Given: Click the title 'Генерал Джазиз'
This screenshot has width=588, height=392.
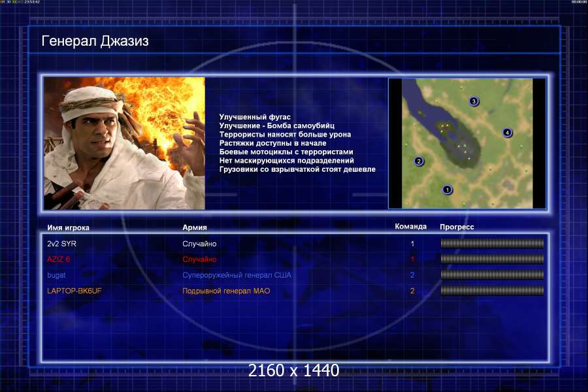Looking at the screenshot, I should 95,41.
